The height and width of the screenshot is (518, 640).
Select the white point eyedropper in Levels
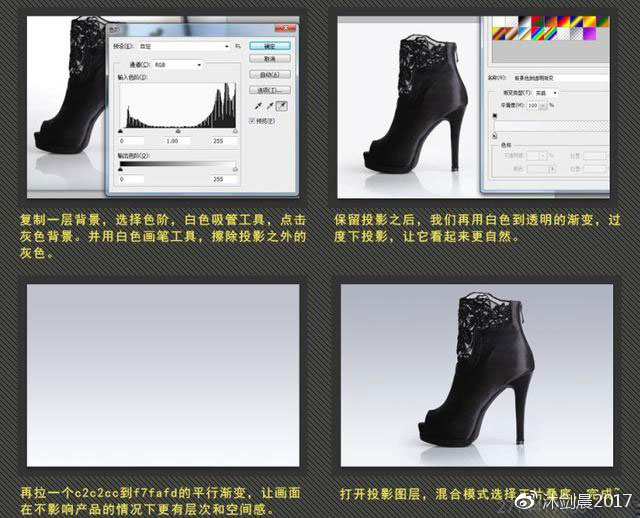[282, 106]
